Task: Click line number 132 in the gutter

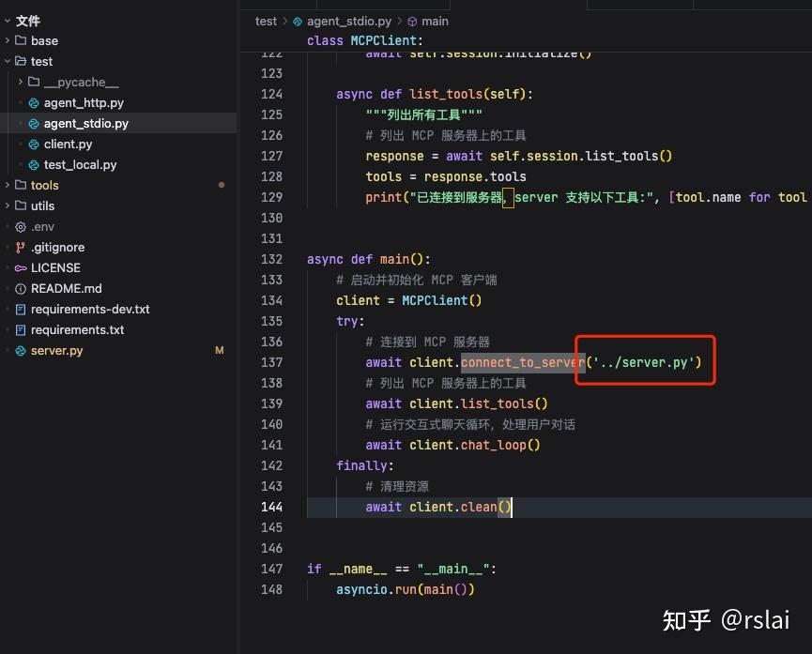Action: (272, 259)
